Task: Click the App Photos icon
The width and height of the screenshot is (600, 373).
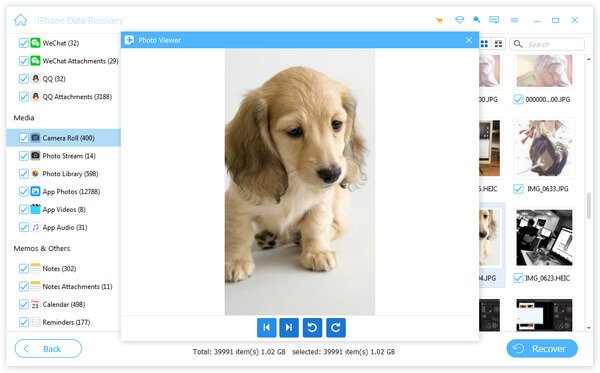Action: pos(35,191)
